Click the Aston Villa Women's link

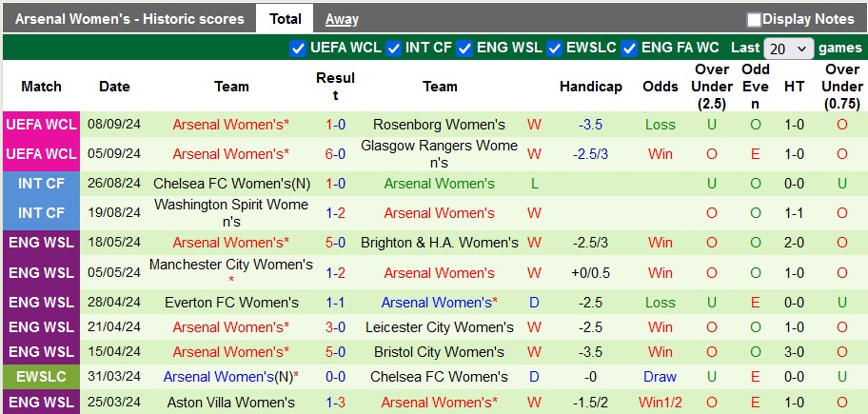click(231, 404)
